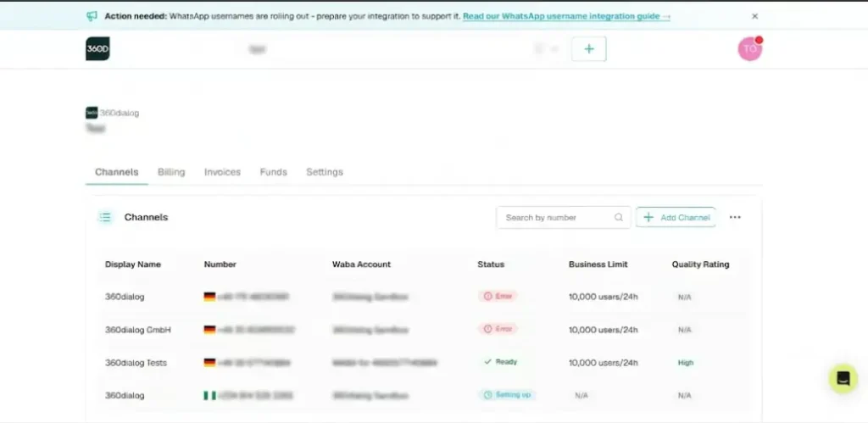Click the Ready status badge
This screenshot has width=868, height=423.
click(x=500, y=362)
